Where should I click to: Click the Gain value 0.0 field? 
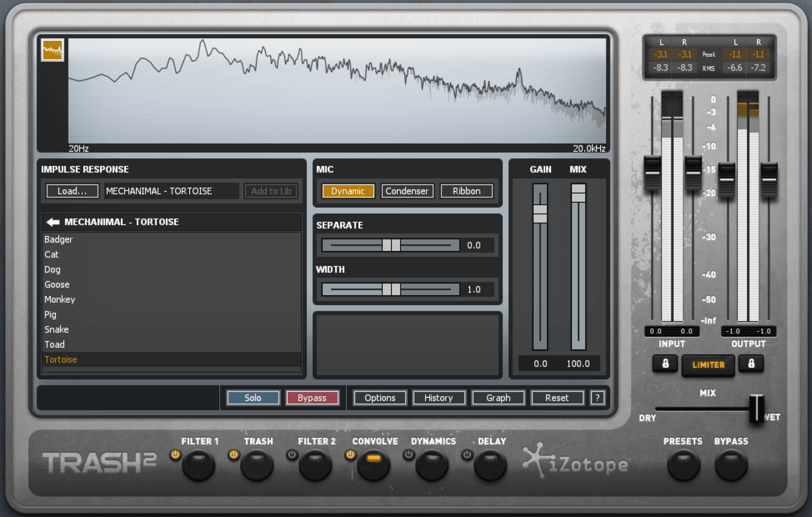[x=540, y=364]
